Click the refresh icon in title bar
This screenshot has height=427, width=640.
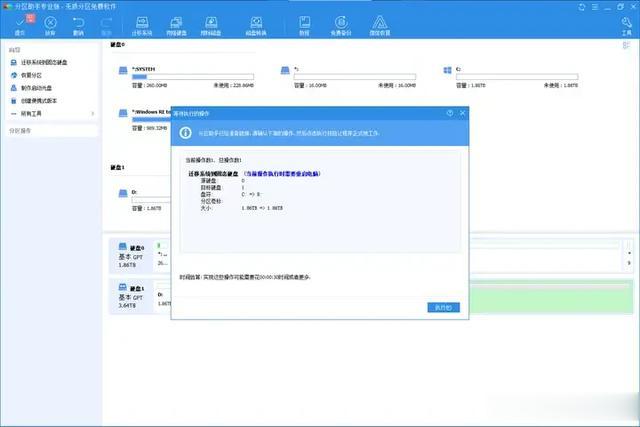pyautogui.click(x=582, y=7)
